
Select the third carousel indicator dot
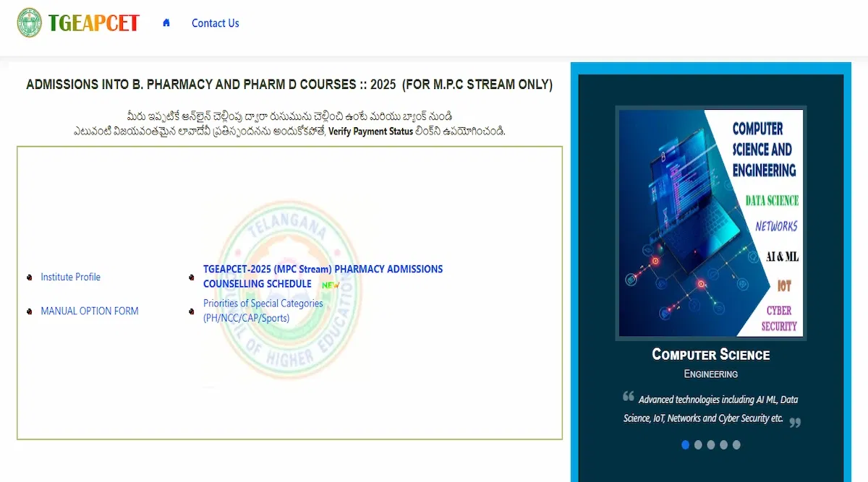[x=711, y=445]
